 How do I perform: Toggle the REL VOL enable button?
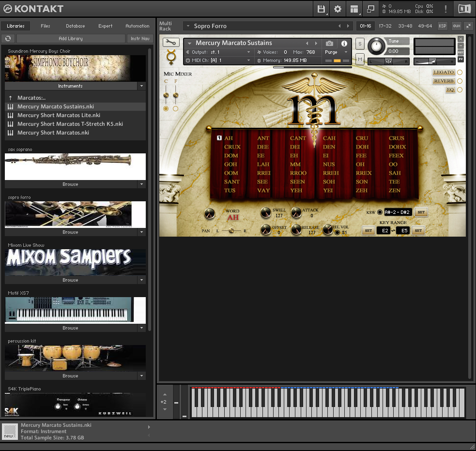337,233
